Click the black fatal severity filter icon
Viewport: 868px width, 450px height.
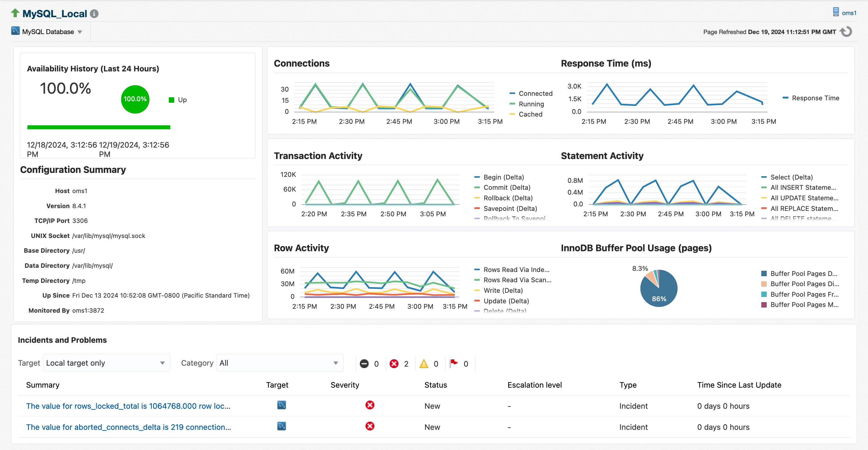[x=364, y=364]
